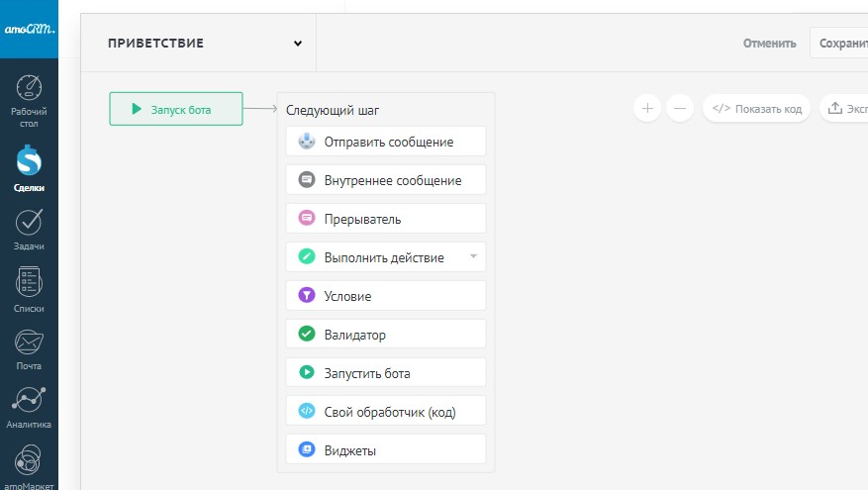This screenshot has height=490, width=868.
Task: Zoom out with the minus button
Action: tap(679, 108)
